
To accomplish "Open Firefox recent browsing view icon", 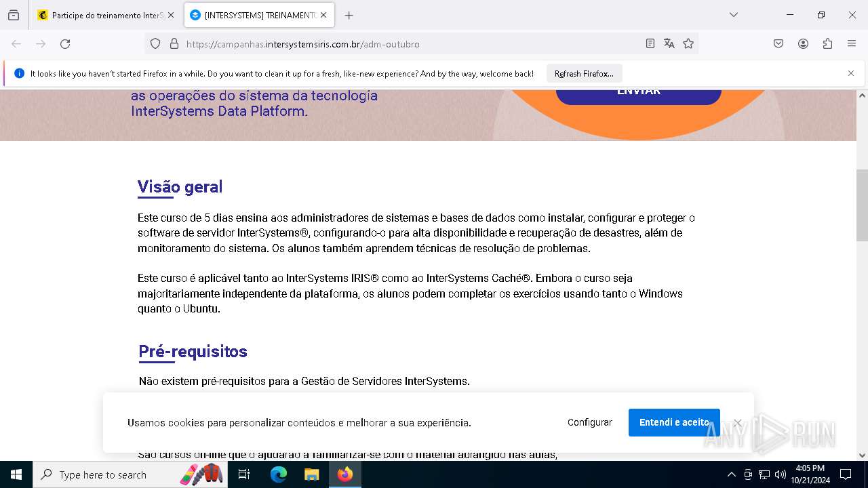I will tap(14, 15).
